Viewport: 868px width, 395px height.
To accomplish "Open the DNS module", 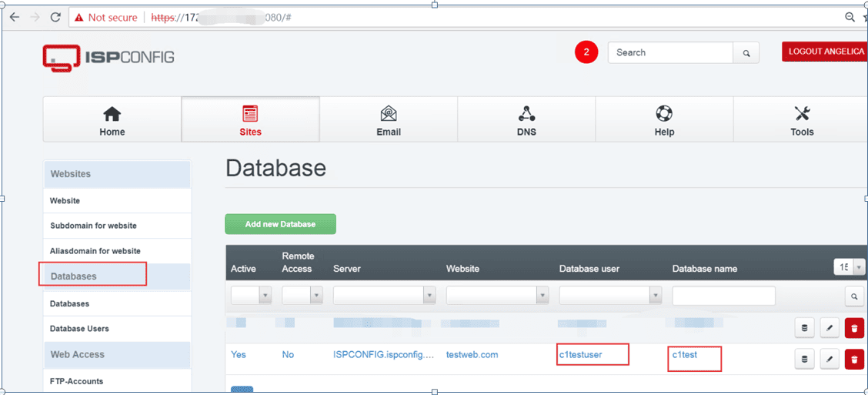I will pos(526,119).
